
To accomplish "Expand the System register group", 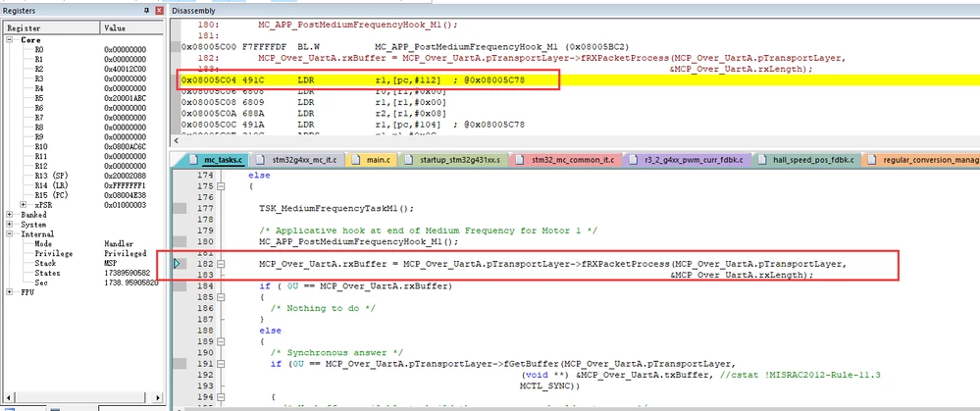I will click(x=10, y=225).
